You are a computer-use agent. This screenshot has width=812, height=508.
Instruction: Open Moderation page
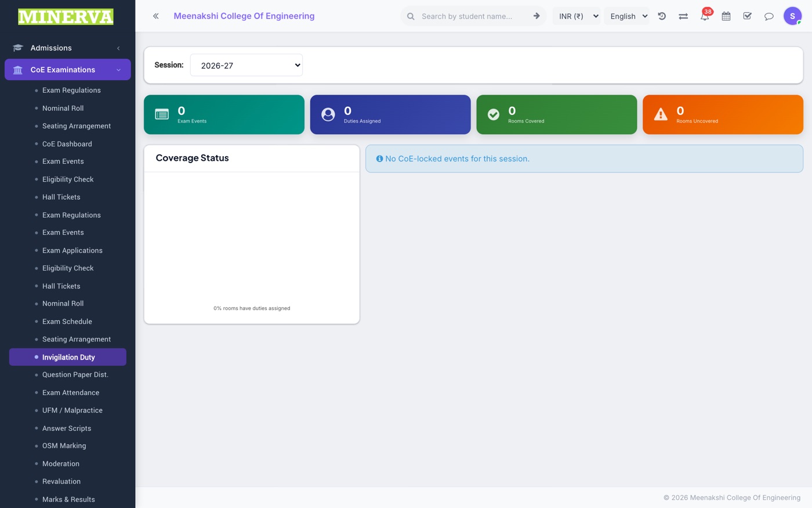[61, 464]
